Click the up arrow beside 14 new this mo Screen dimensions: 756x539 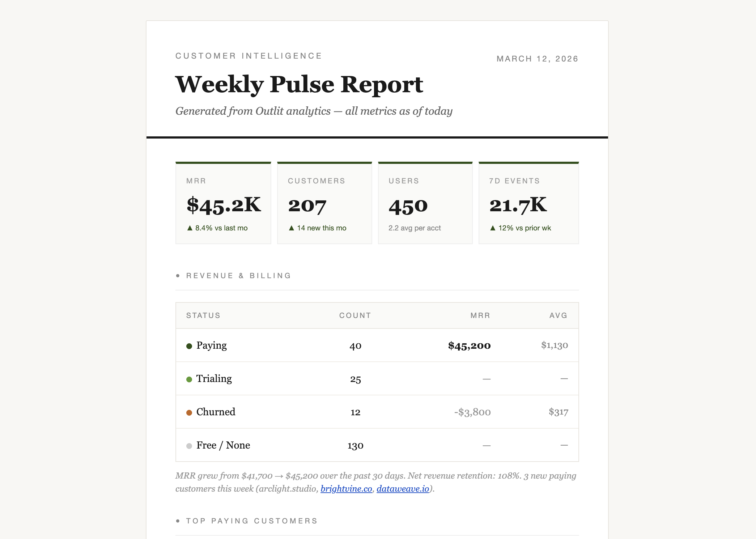[291, 228]
